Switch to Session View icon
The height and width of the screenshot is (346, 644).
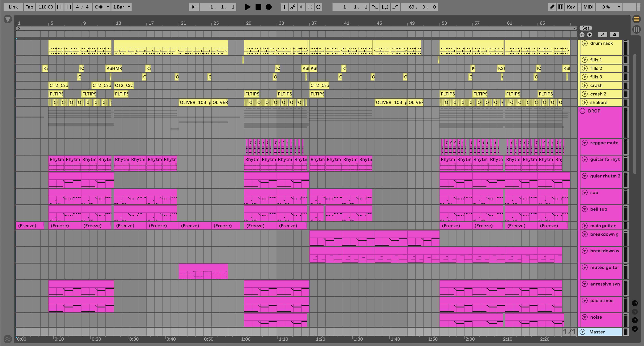[x=636, y=29]
